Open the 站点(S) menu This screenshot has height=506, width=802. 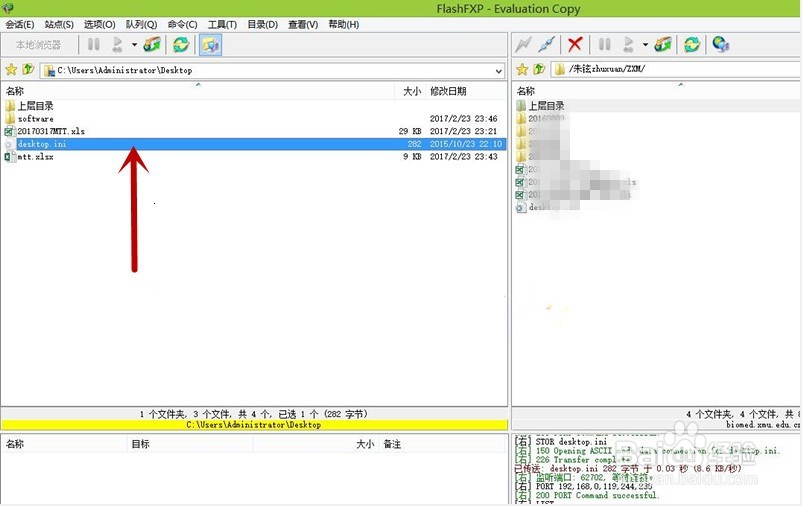click(59, 25)
